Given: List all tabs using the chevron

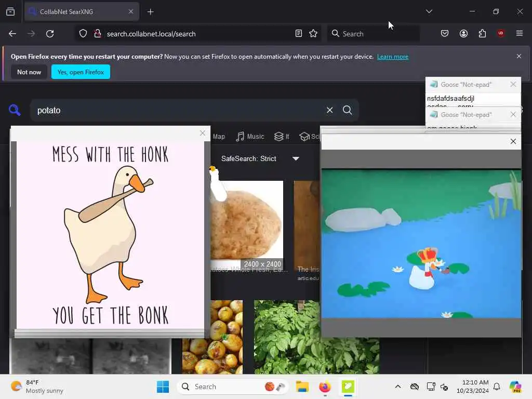Looking at the screenshot, I should pos(429,11).
